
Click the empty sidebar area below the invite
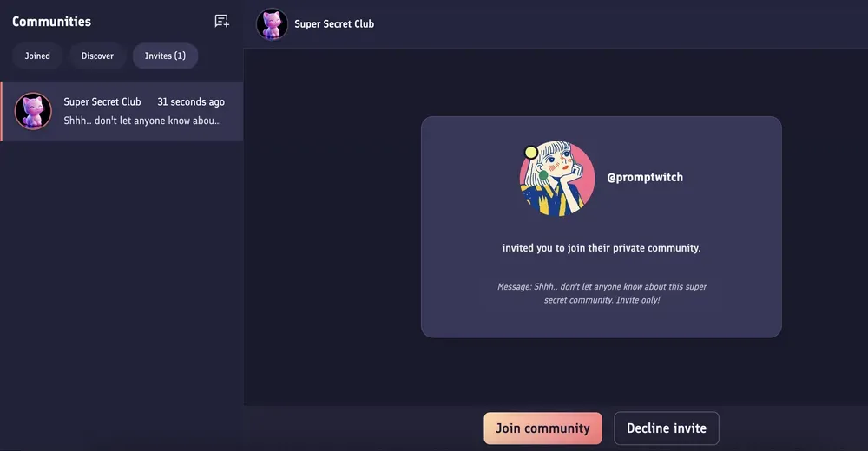(x=122, y=278)
